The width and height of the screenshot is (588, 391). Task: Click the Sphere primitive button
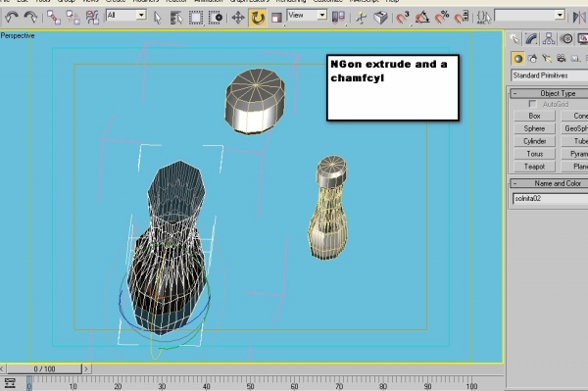(x=534, y=128)
